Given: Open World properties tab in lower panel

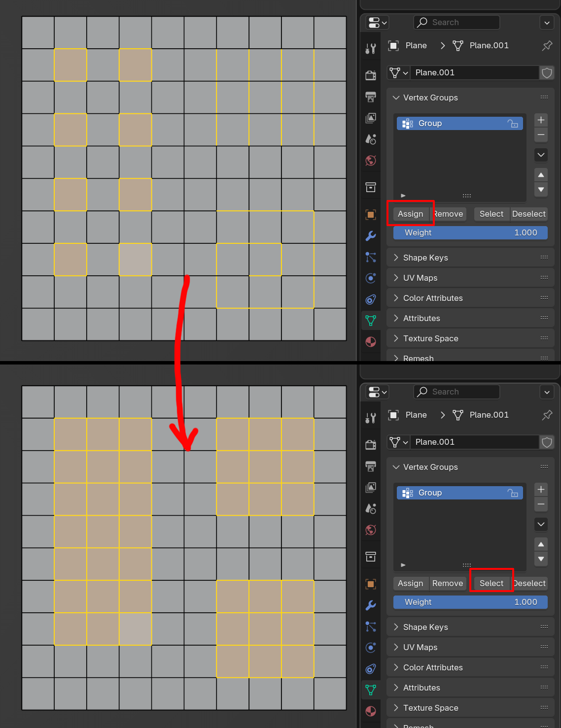Looking at the screenshot, I should [371, 530].
